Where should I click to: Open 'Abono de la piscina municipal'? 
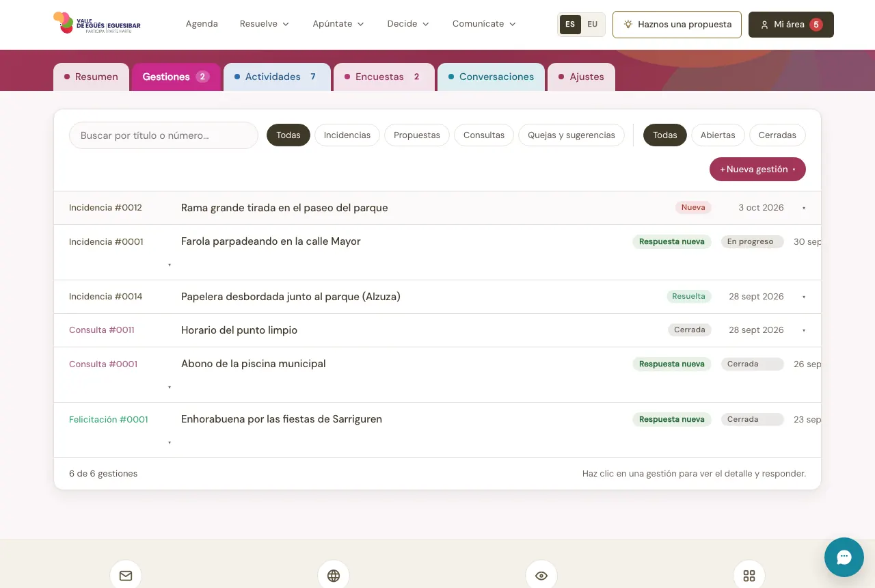pos(437,375)
